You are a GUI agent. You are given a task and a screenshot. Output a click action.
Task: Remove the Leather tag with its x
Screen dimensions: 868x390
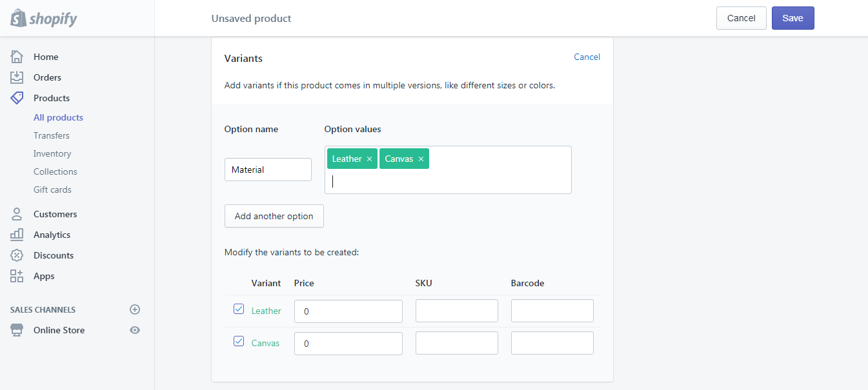(x=369, y=159)
